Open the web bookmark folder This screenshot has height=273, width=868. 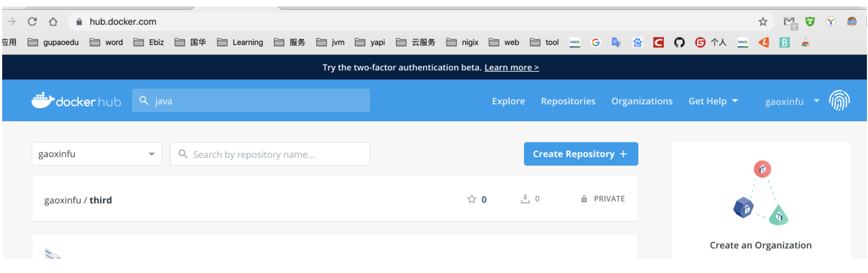504,42
